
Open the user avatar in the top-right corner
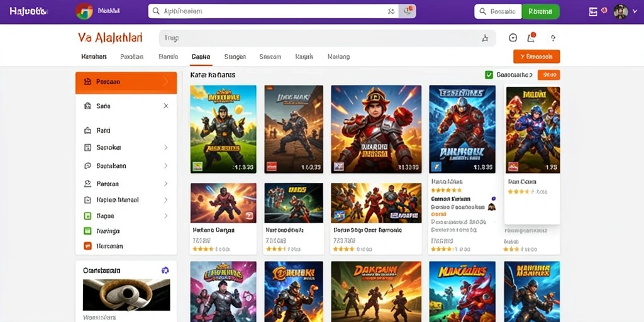pos(621,11)
